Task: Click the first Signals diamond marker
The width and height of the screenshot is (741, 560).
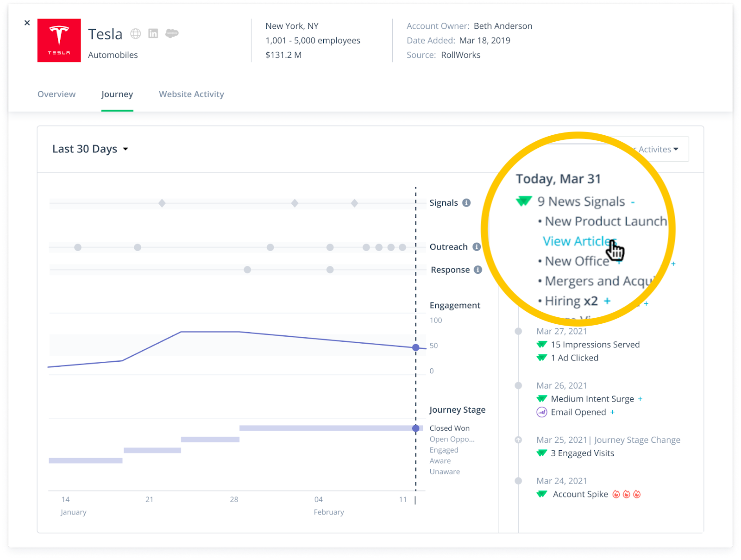Action: [162, 203]
